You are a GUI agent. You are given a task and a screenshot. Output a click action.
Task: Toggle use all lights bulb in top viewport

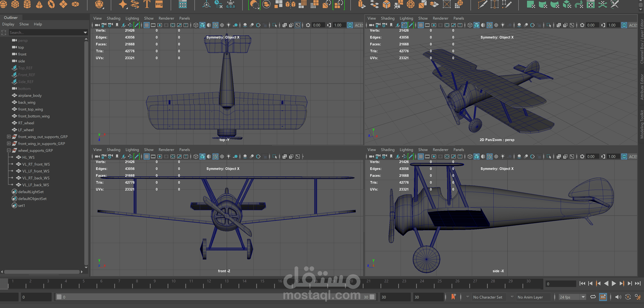click(229, 25)
